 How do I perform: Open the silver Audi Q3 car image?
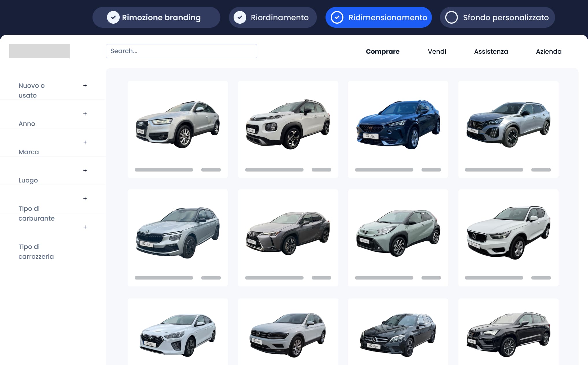tap(178, 124)
